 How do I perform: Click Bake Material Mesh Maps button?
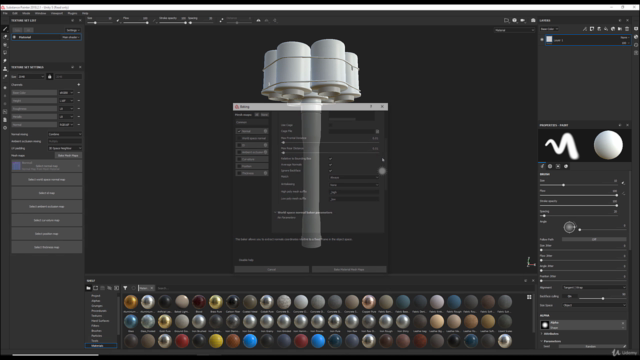coord(349,269)
